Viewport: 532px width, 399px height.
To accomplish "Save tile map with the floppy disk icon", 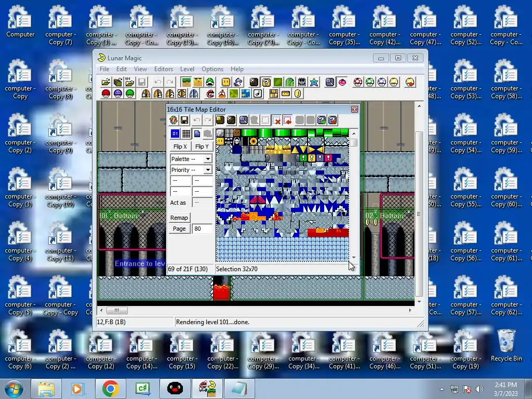I will click(184, 120).
